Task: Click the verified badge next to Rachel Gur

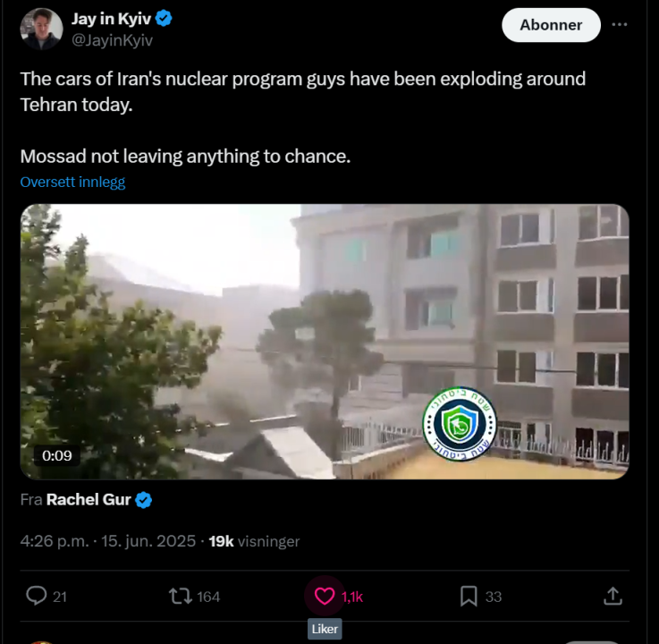Action: (144, 500)
